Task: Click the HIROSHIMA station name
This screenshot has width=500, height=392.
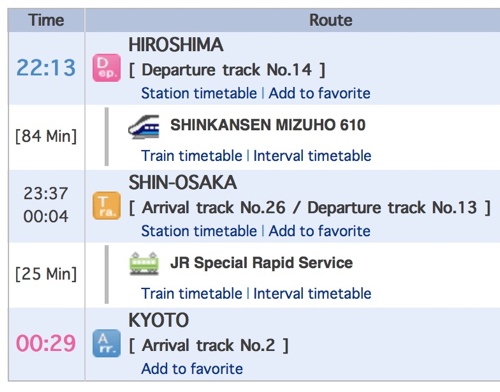Action: (176, 45)
